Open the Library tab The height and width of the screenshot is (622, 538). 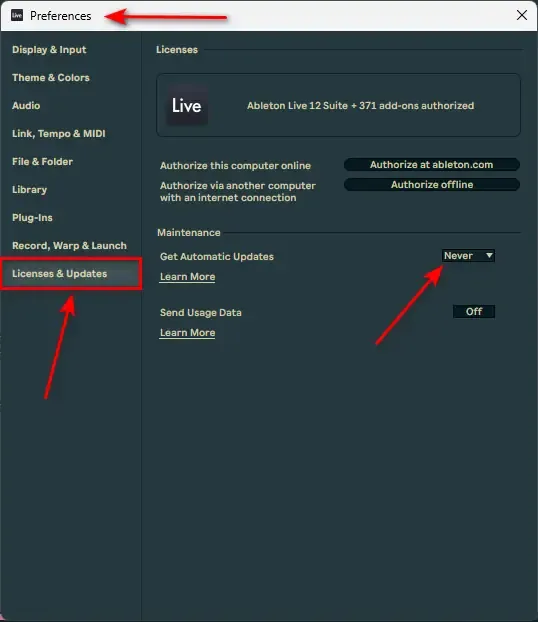(x=29, y=190)
